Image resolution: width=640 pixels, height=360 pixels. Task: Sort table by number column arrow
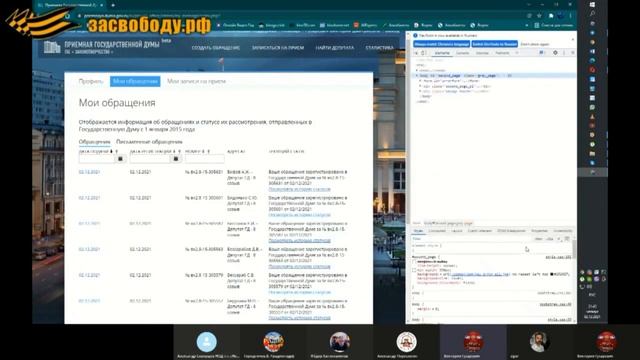click(203, 151)
